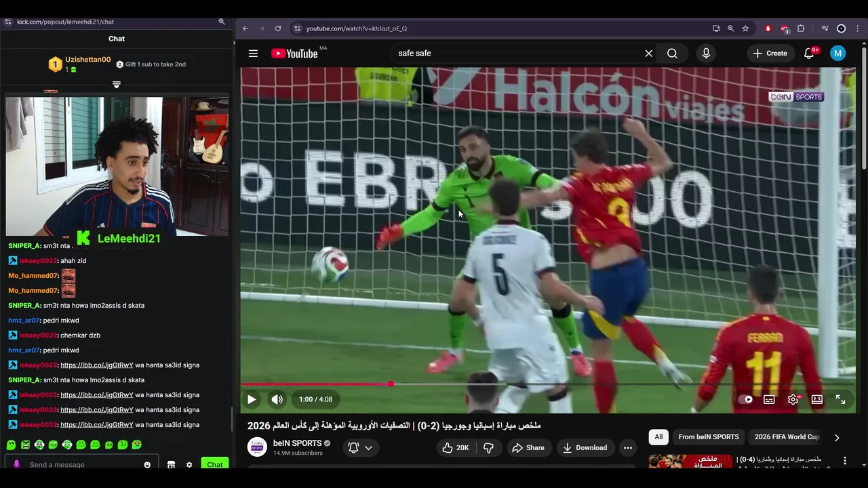Show more filter chips with arrow

coord(837,438)
